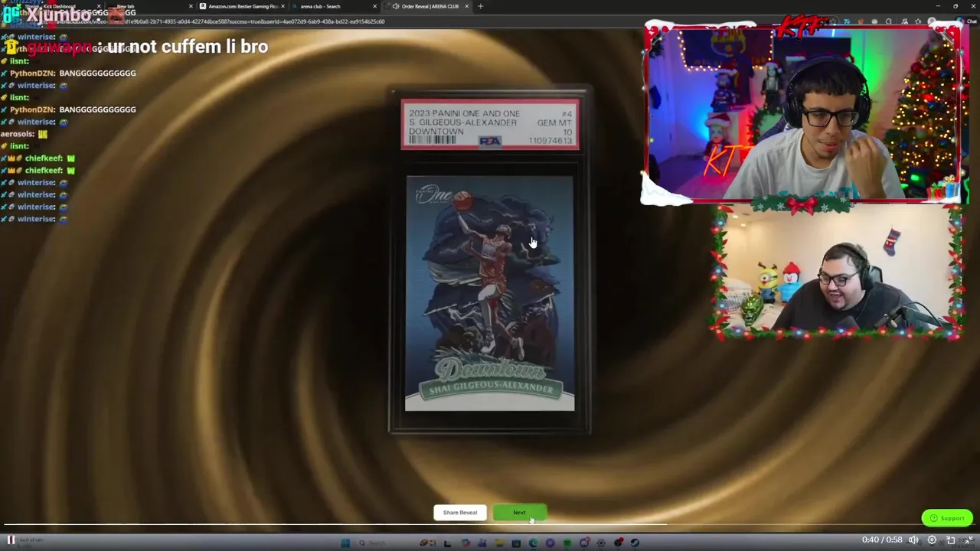
Task: Close the Amazon.com Bestier Gaming tab
Action: pos(283,6)
